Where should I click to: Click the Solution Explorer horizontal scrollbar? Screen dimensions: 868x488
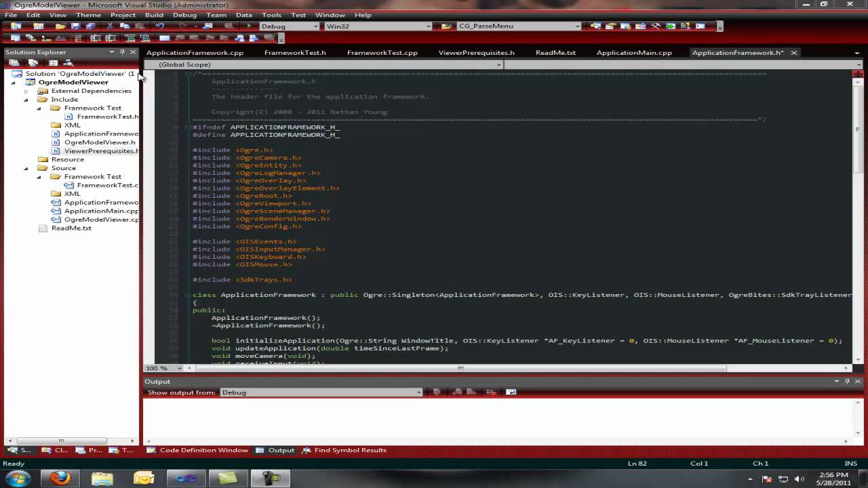click(x=61, y=441)
